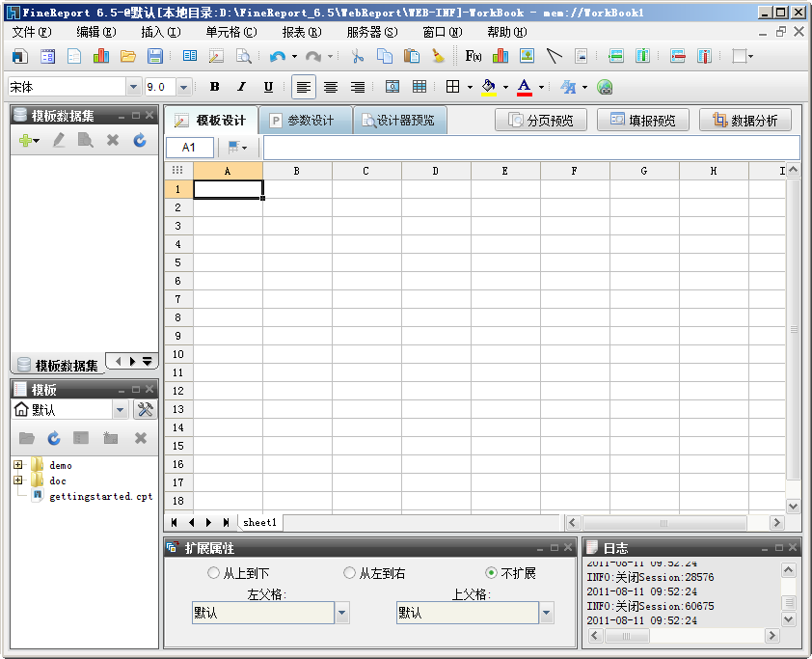
Task: Click the merge cells icon
Action: click(392, 87)
